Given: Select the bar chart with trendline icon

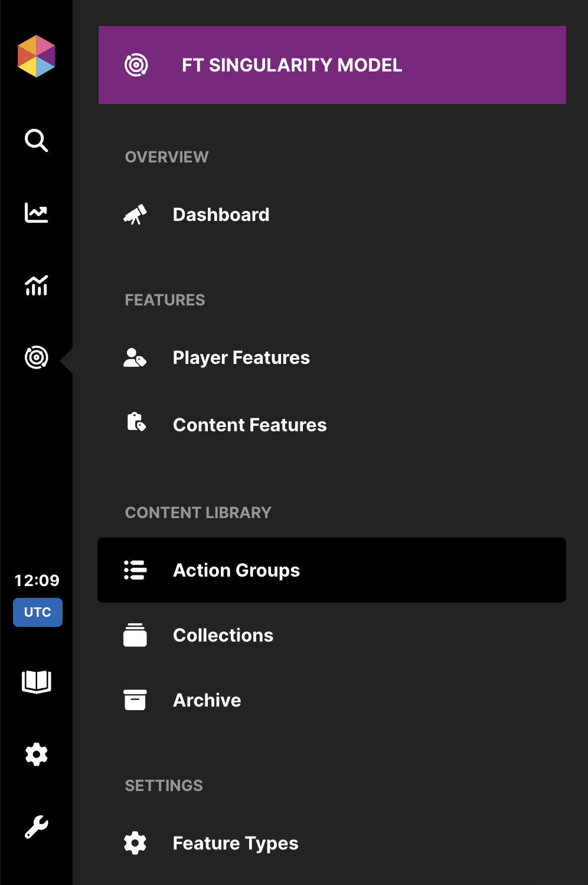Looking at the screenshot, I should pos(36,285).
